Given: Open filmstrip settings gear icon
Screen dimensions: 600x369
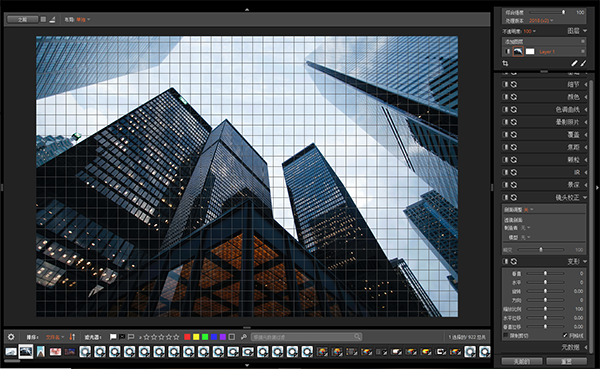Looking at the screenshot, I should pos(11,337).
